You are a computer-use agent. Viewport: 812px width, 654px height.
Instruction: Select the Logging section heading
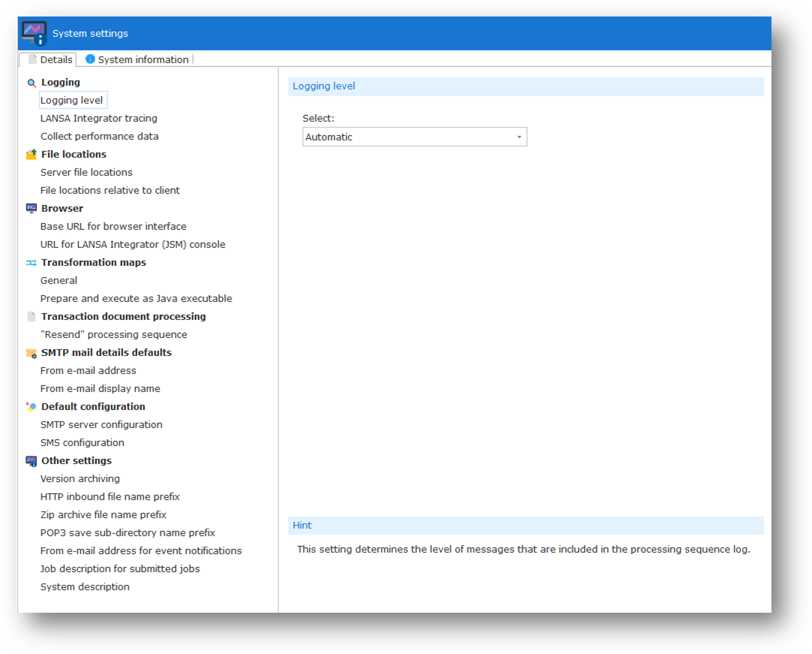[61, 83]
